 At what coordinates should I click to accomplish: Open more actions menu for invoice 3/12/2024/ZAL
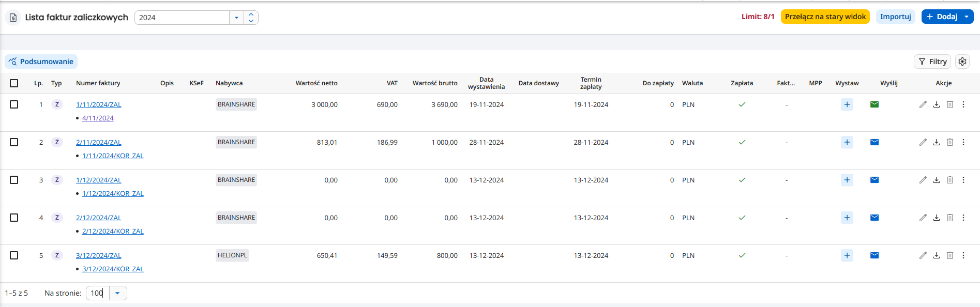[x=963, y=255]
